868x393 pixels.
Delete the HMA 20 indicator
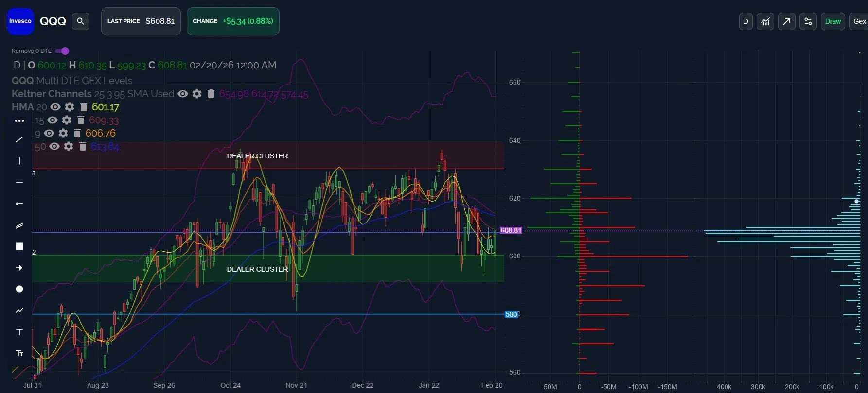[x=84, y=107]
